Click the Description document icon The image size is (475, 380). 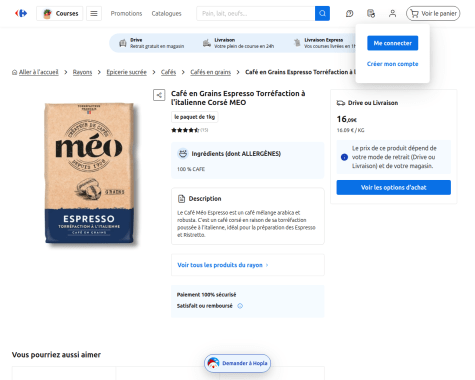(181, 199)
